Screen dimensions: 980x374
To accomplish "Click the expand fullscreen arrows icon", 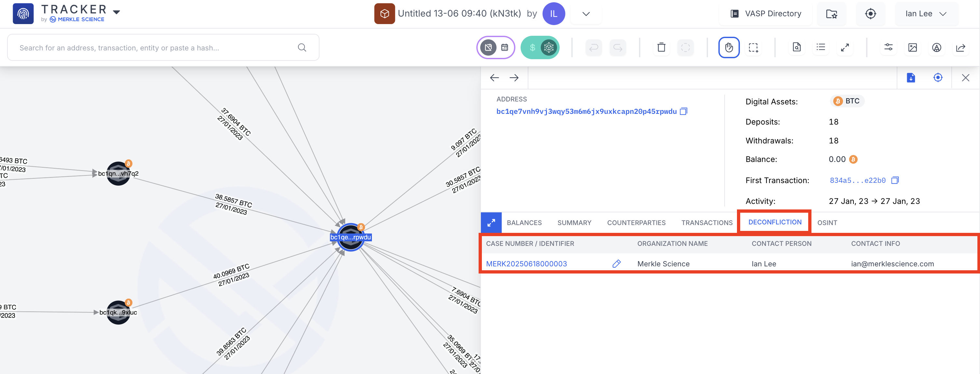I will (845, 47).
